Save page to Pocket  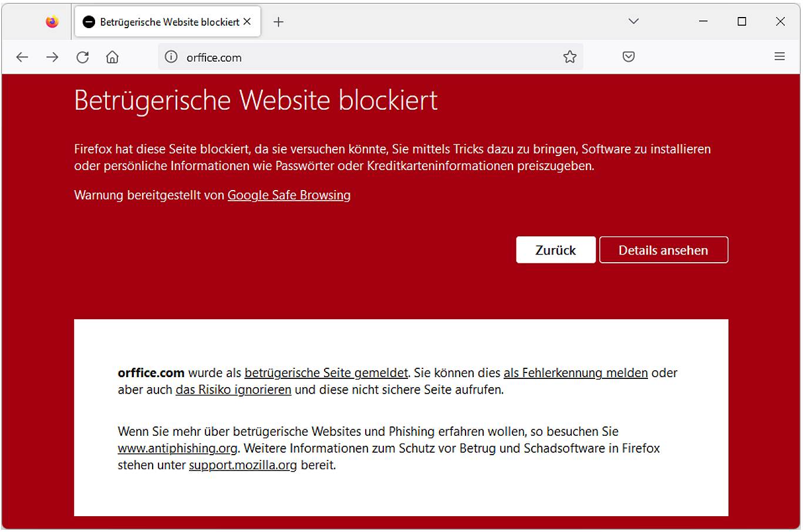point(629,57)
